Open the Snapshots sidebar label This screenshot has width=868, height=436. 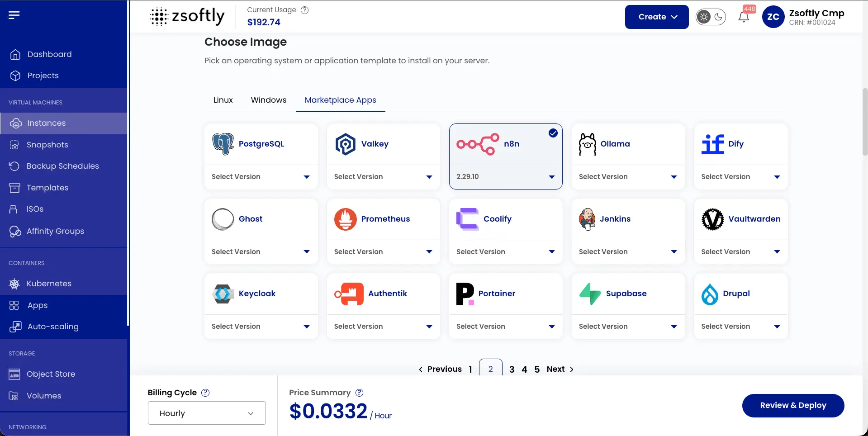click(47, 145)
